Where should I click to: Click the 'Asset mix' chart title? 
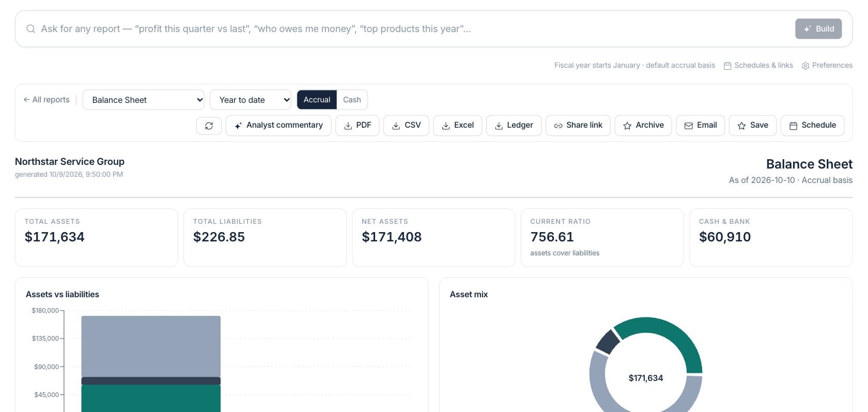pyautogui.click(x=469, y=295)
